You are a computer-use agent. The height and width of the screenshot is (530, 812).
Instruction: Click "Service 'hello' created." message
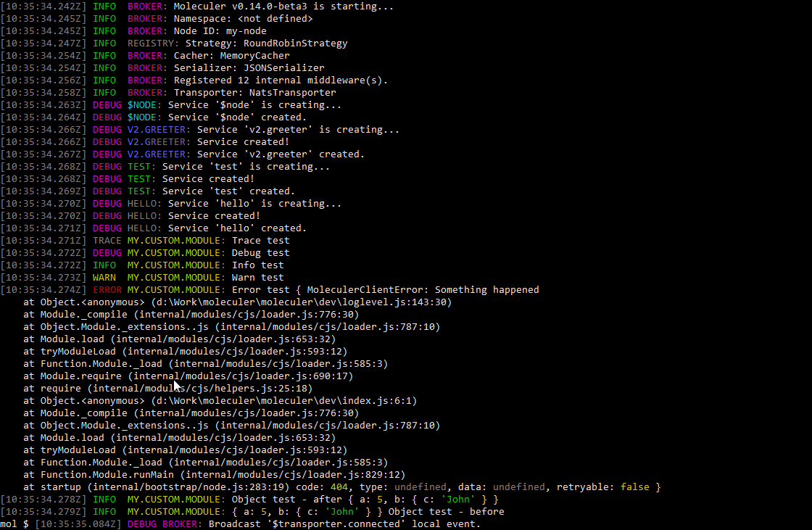point(237,228)
